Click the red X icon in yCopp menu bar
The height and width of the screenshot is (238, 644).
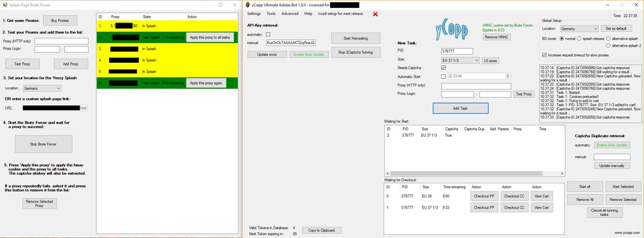375,13
